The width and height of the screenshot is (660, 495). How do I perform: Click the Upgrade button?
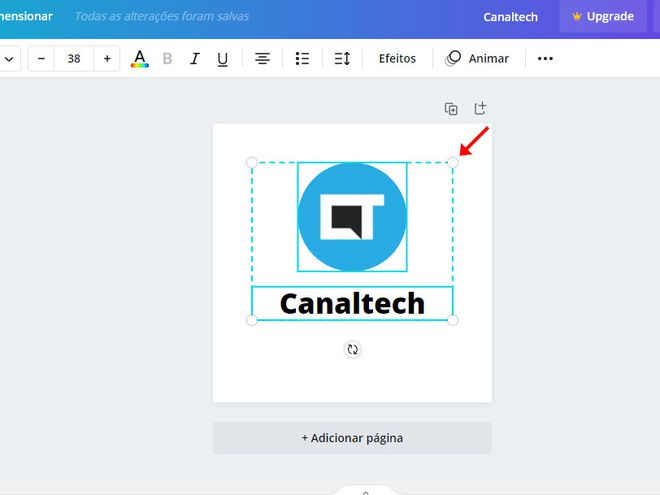click(603, 16)
